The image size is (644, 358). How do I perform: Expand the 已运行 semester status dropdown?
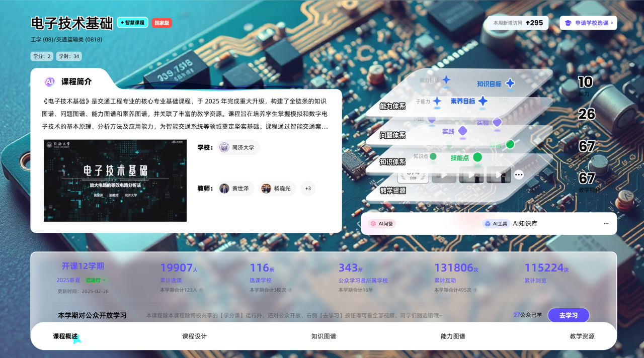[96, 280]
